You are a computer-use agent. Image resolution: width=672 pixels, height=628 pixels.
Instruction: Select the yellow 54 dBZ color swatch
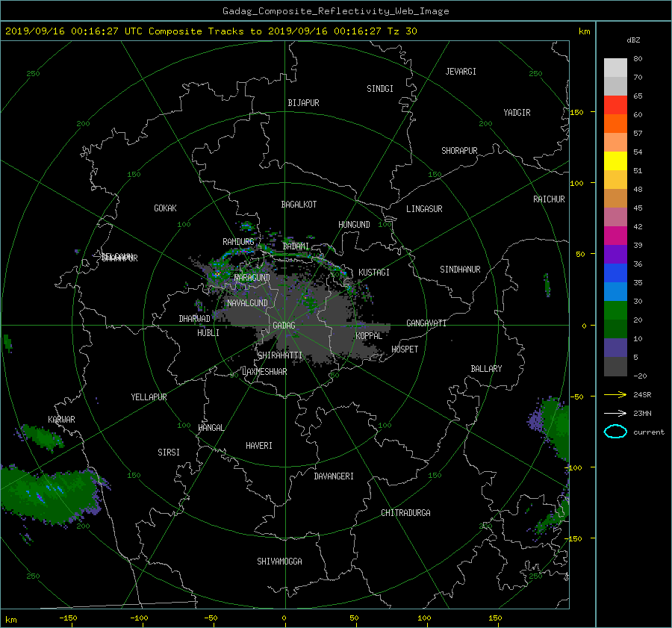tap(615, 161)
